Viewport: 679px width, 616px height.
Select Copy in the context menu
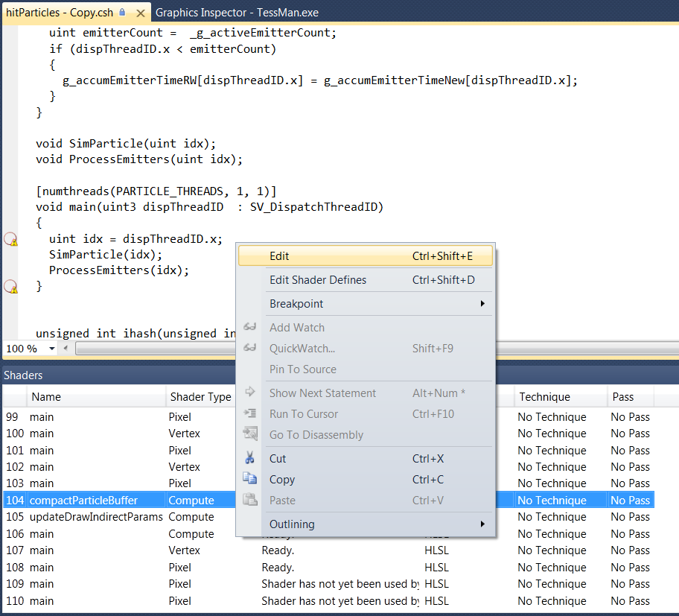coord(366,479)
